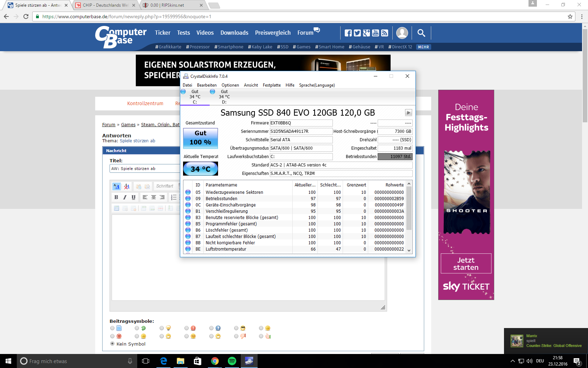Open Preisvergleich in site navigation
Image resolution: width=588 pixels, height=368 pixels.
273,33
